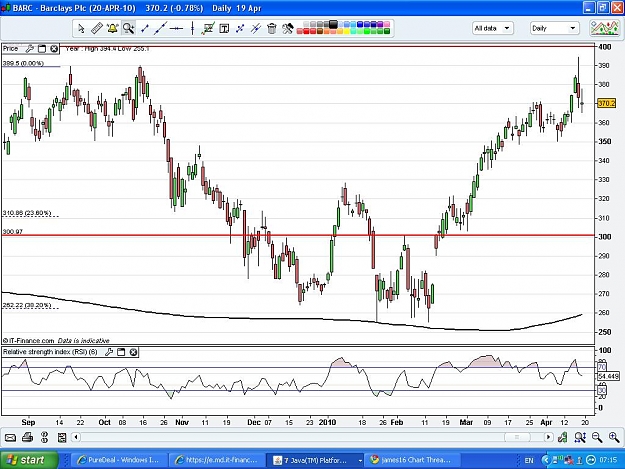The width and height of the screenshot is (625, 469).
Task: Open the indicators chart icon at top right
Action: click(x=605, y=28)
